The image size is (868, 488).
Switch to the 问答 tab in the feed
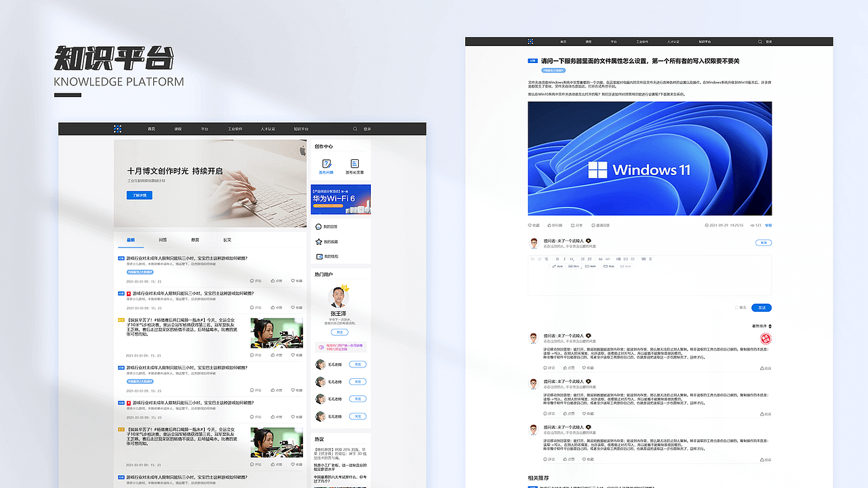[x=163, y=240]
